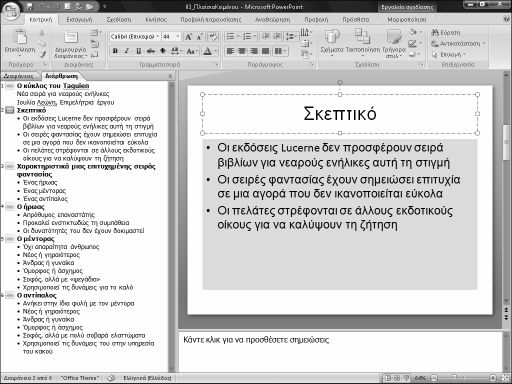Click the spelling check icon in status bar

(x=111, y=378)
